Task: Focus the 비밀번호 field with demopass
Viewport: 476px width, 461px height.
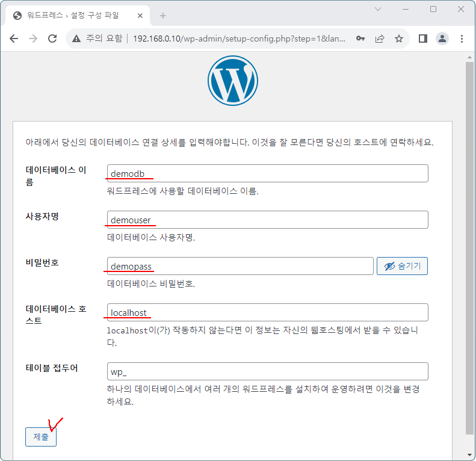Action: tap(240, 266)
